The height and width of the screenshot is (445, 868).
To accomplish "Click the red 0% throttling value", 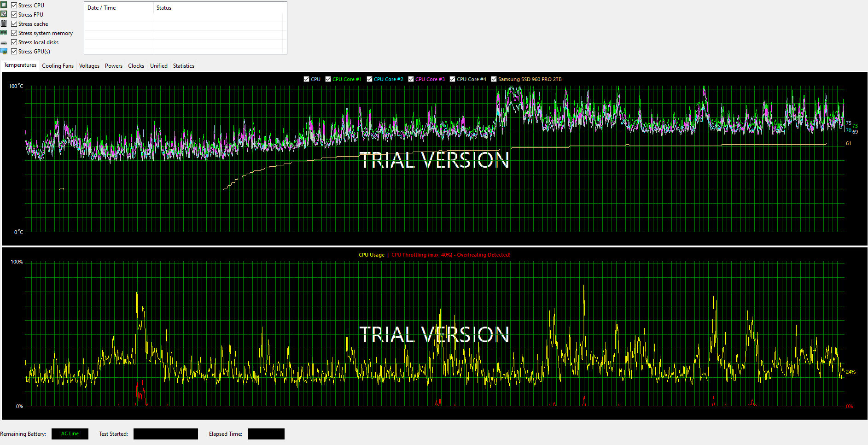I will coord(849,406).
